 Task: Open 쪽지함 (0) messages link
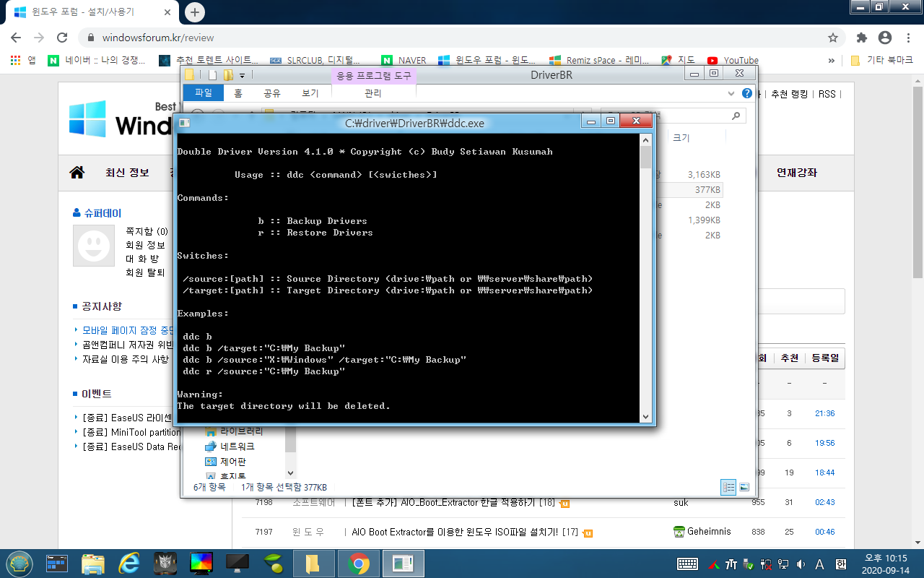tap(147, 231)
